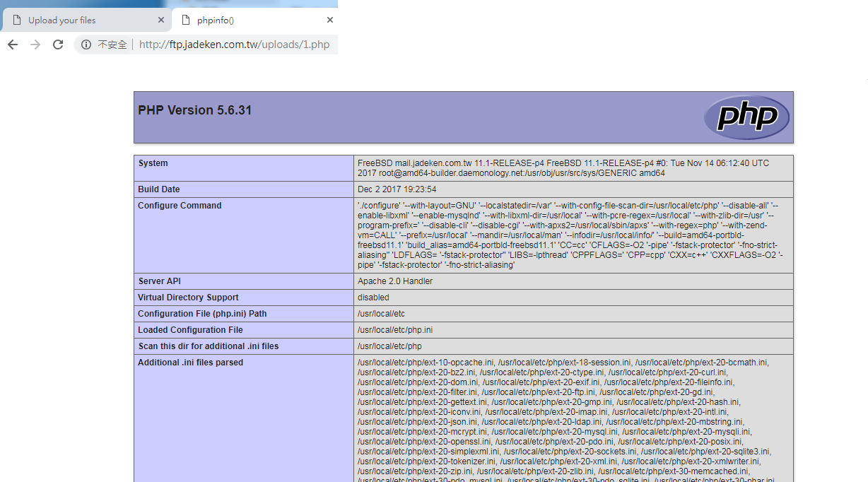Click Configuration File (php.ini) Path label

202,314
